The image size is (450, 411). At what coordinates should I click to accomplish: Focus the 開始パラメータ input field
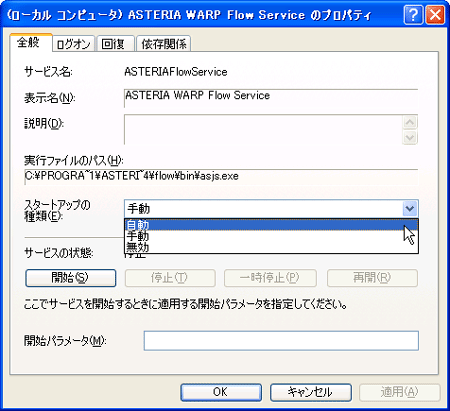pos(281,341)
